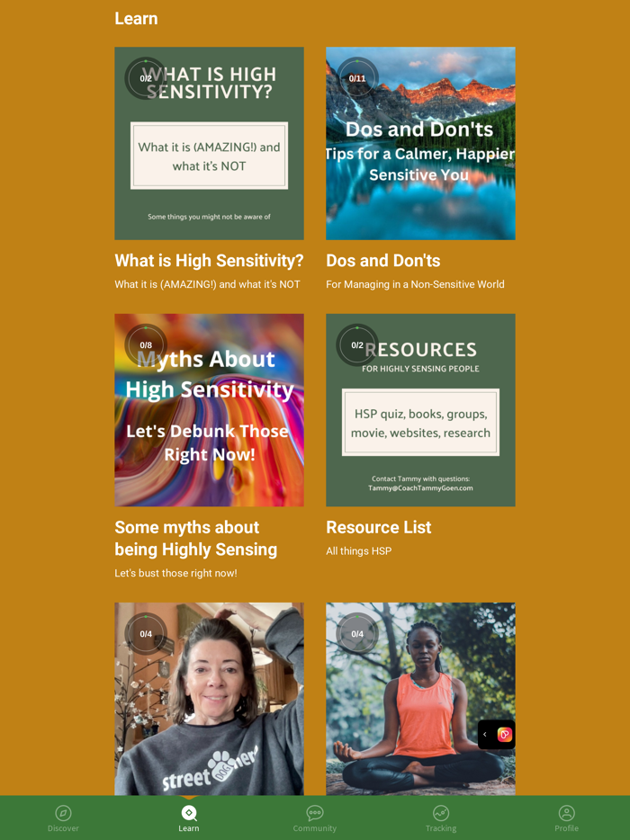Click the 0/8 progress ring on Myths card
Screen dimensions: 630x840
tap(146, 345)
